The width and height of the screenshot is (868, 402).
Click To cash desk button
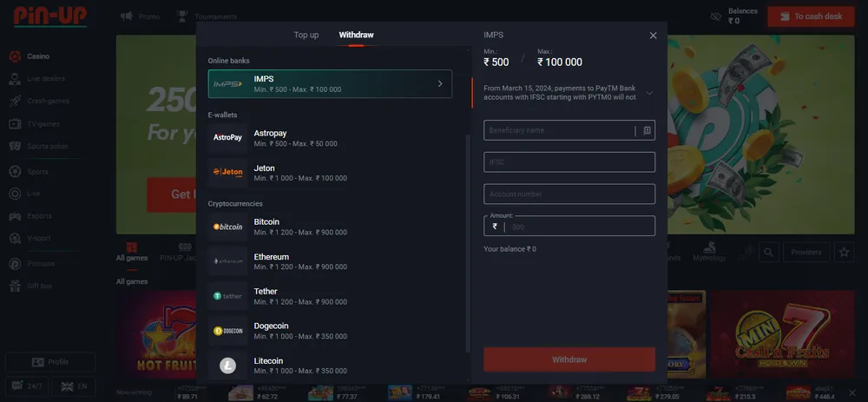pyautogui.click(x=811, y=16)
